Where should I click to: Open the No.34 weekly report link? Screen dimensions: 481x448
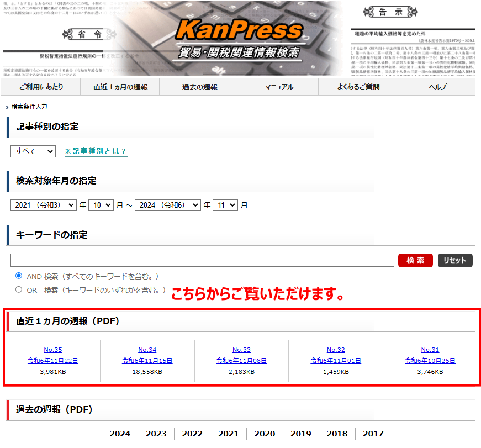[x=147, y=350]
